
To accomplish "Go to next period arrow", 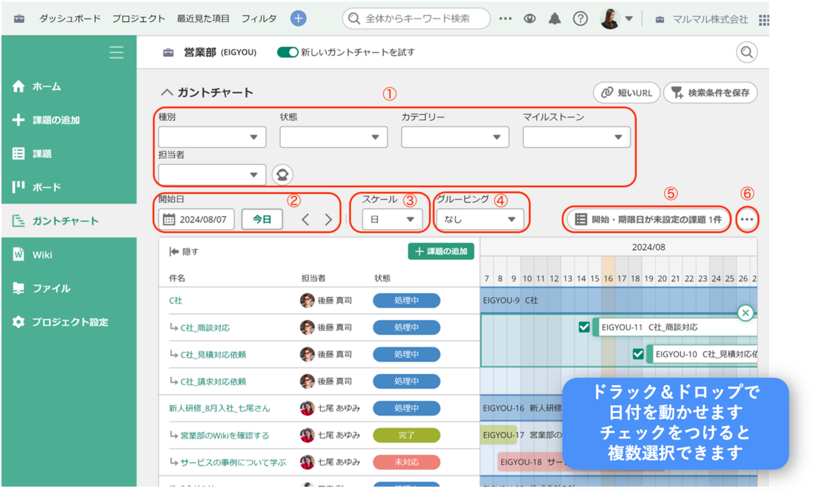I will tap(329, 219).
